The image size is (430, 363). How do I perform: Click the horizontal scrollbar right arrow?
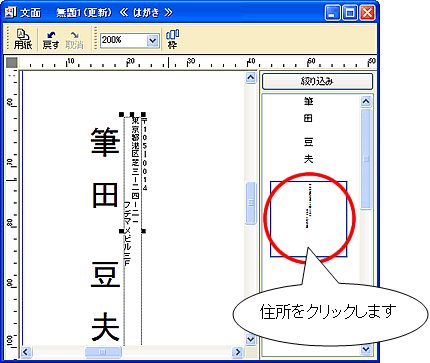coord(238,352)
